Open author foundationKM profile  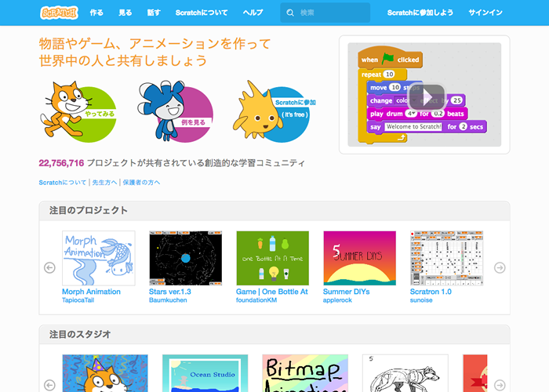click(x=256, y=300)
